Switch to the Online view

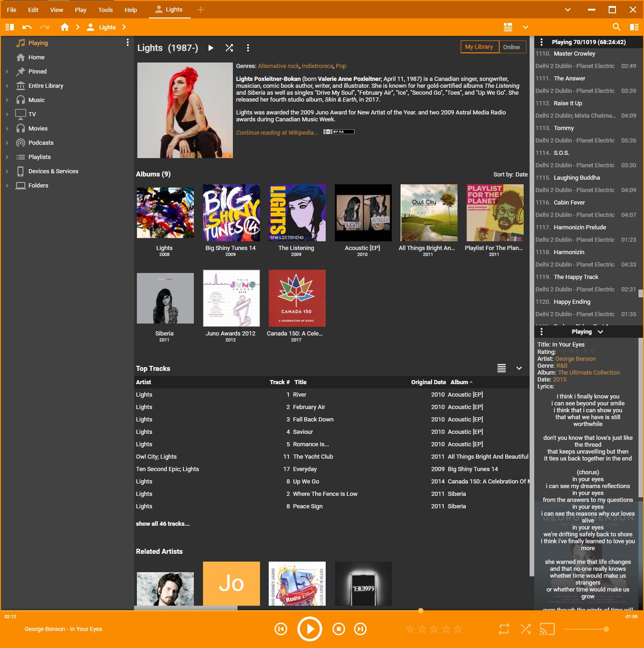coord(511,47)
